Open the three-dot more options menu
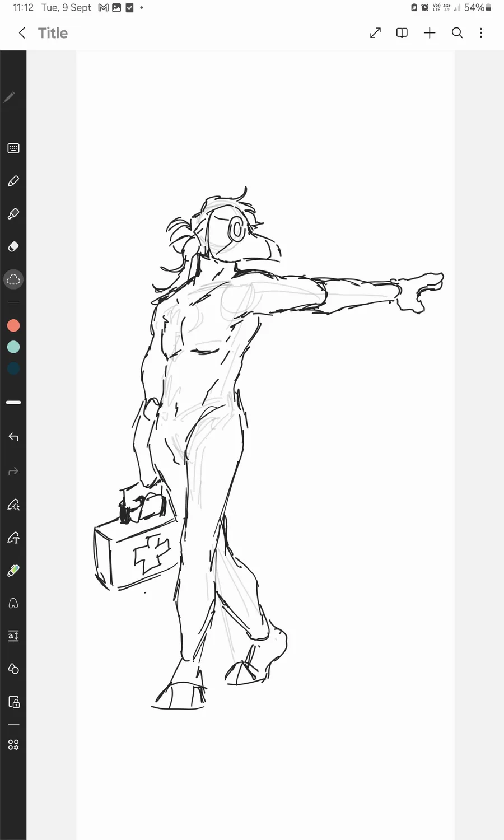 481,33
